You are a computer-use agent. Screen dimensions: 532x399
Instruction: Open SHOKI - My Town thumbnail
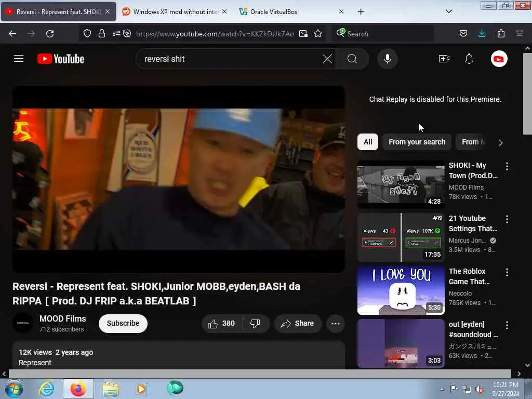click(x=401, y=184)
